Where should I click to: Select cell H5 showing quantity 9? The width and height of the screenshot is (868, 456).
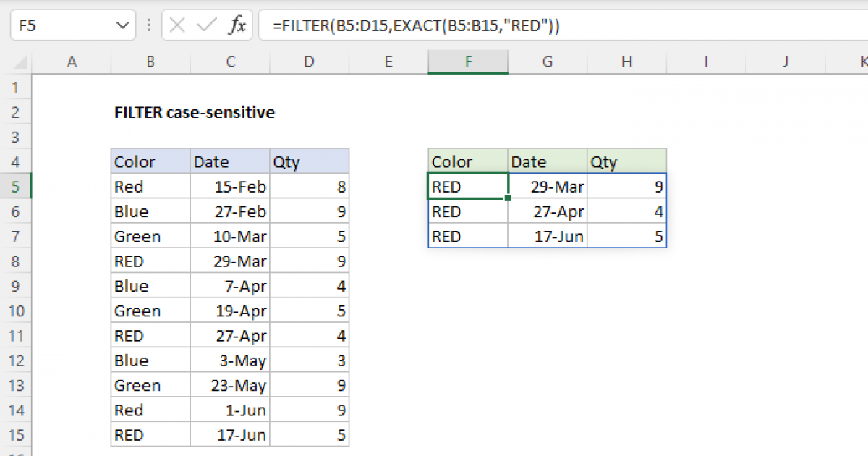[x=626, y=186]
